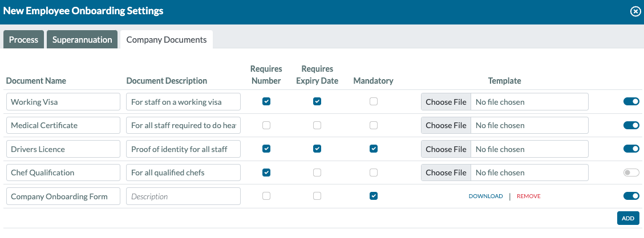
Task: Edit description 'For staff on a working visa'
Action: click(183, 101)
